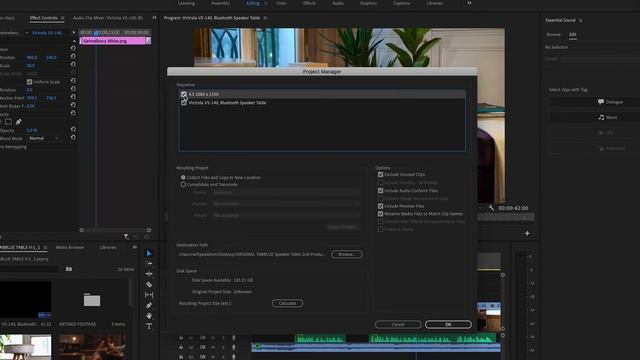Toggle Exclude Unused Clips checkbox

click(380, 175)
